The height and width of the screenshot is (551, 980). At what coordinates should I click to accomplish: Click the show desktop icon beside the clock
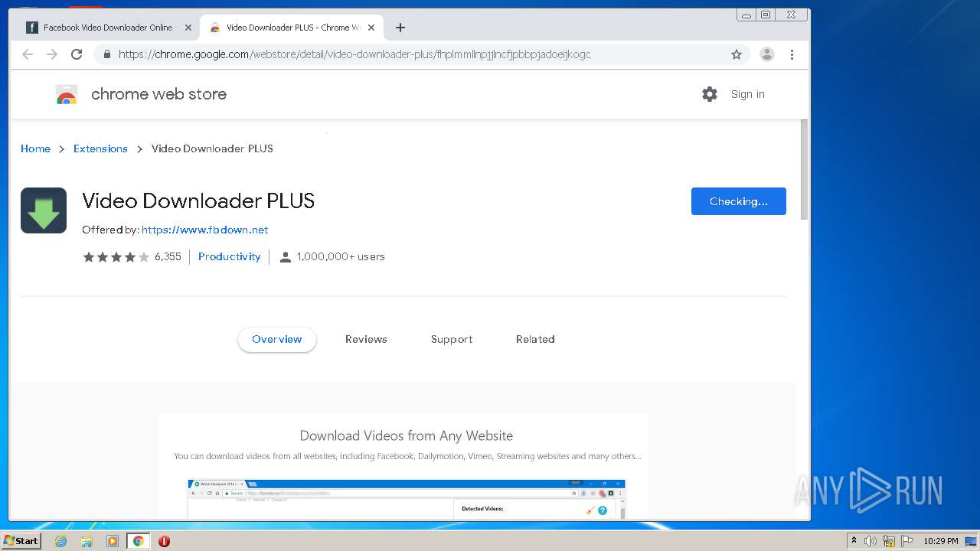pyautogui.click(x=972, y=541)
